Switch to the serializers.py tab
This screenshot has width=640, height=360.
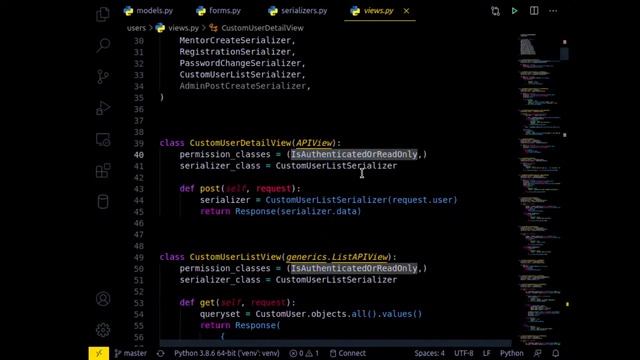tap(298, 11)
